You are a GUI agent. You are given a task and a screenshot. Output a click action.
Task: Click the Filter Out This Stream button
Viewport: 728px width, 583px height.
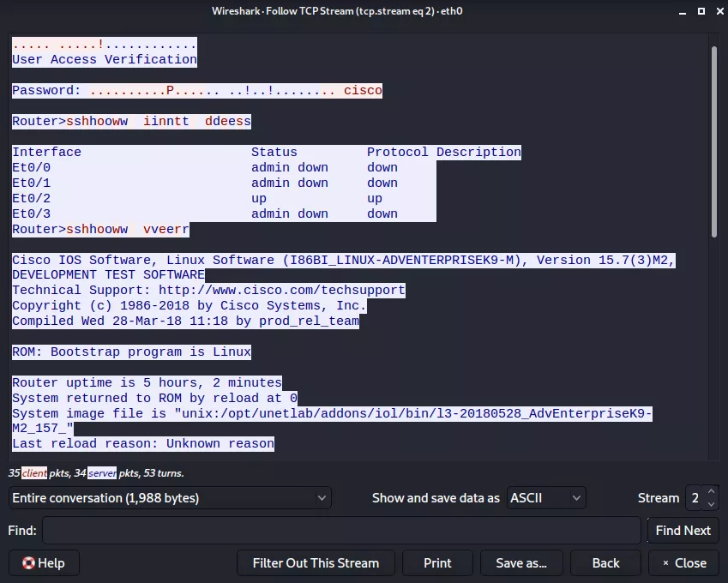click(315, 563)
